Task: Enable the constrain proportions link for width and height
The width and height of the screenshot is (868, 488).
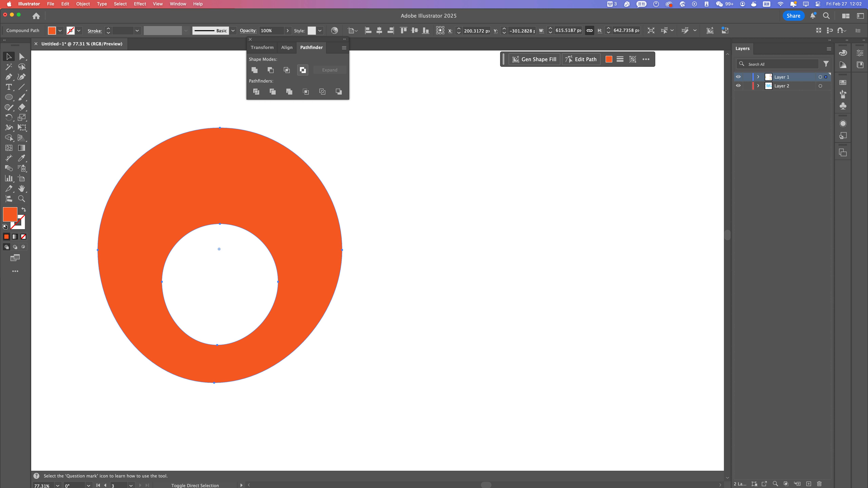Action: [x=589, y=30]
